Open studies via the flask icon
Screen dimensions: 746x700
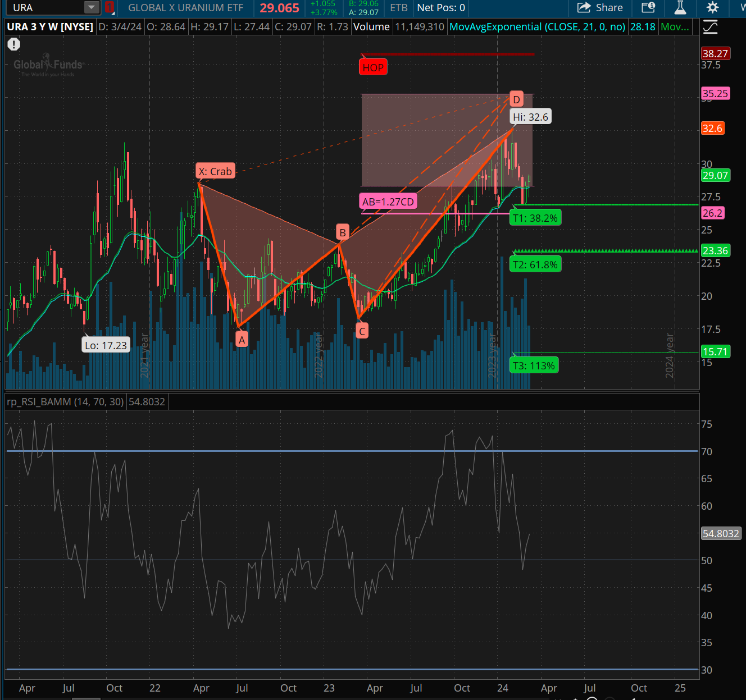click(680, 8)
